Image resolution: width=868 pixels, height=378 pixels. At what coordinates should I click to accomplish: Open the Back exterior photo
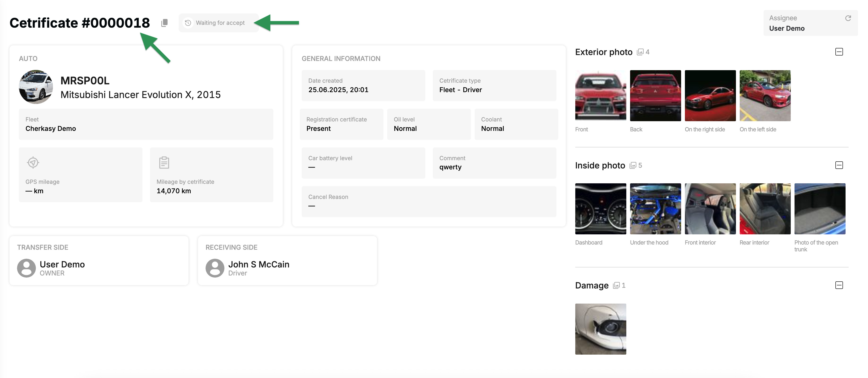point(655,95)
